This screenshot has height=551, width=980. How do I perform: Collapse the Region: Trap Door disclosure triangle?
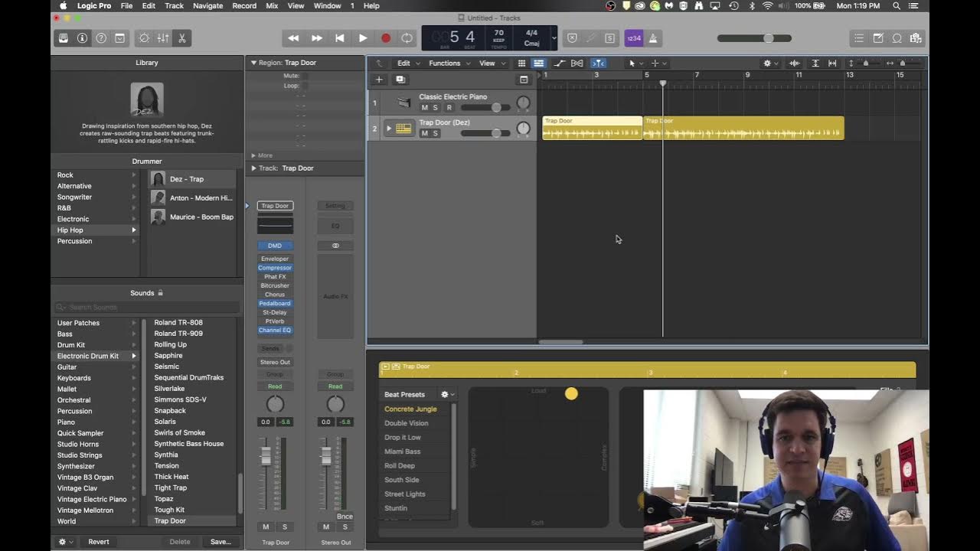pos(253,63)
